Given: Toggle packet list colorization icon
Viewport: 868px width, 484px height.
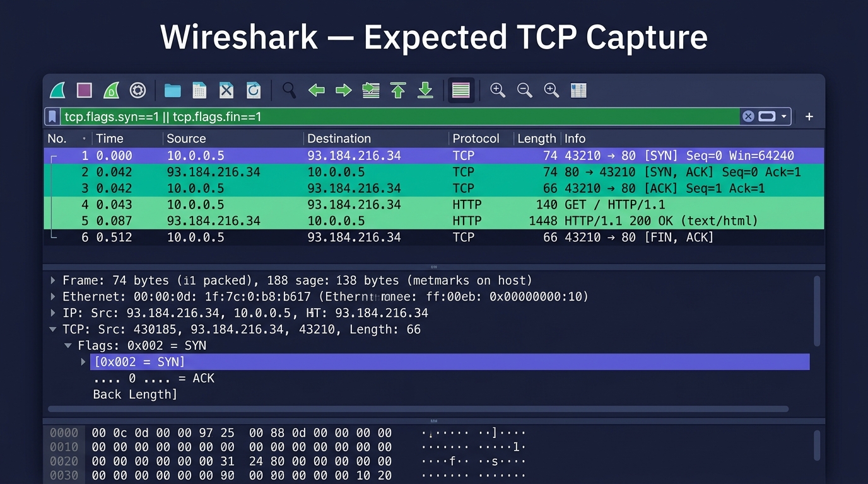Looking at the screenshot, I should tap(461, 91).
